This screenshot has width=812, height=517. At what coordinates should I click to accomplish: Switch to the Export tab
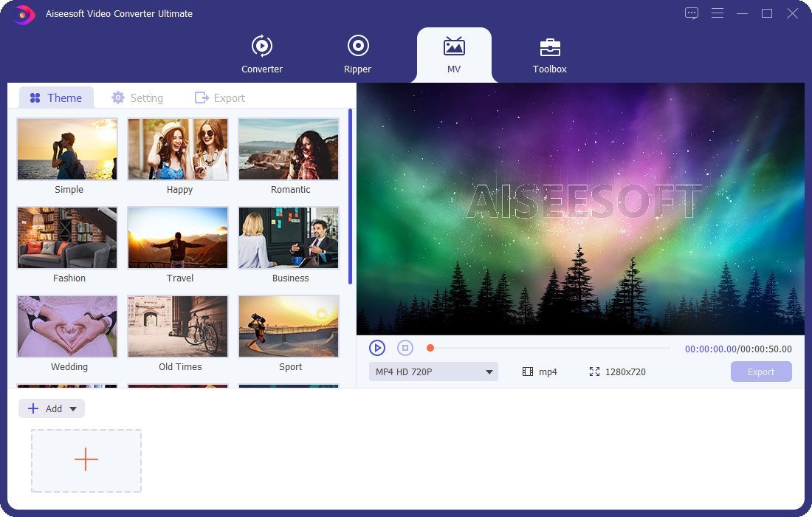tap(220, 98)
